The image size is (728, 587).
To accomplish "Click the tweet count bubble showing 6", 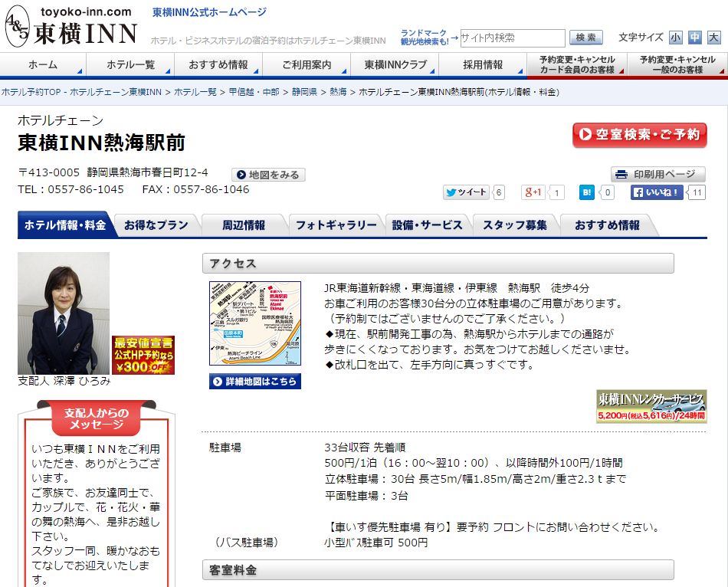I will pos(499,192).
